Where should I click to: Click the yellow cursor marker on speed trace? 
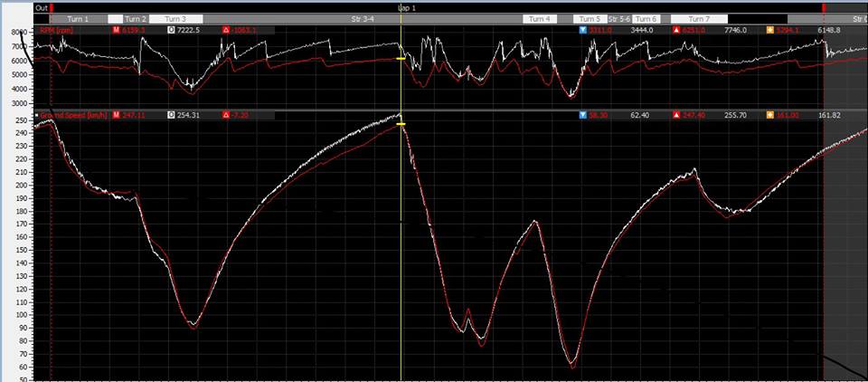[x=401, y=124]
